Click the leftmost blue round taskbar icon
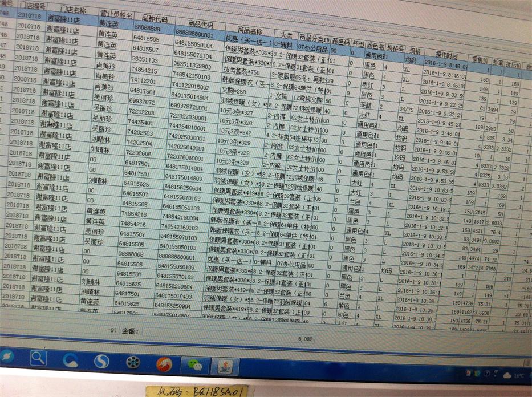This screenshot has height=397, width=532. [x=6, y=357]
